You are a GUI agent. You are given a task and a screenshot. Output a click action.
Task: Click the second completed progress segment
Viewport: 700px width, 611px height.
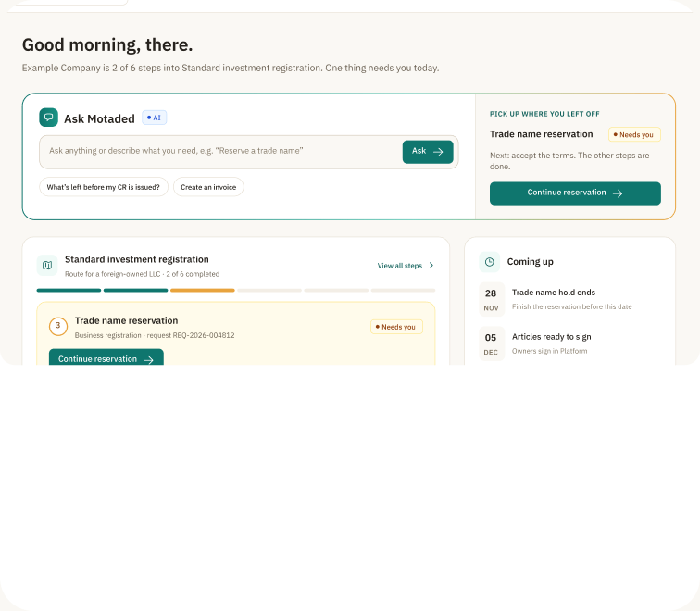pyautogui.click(x=136, y=290)
